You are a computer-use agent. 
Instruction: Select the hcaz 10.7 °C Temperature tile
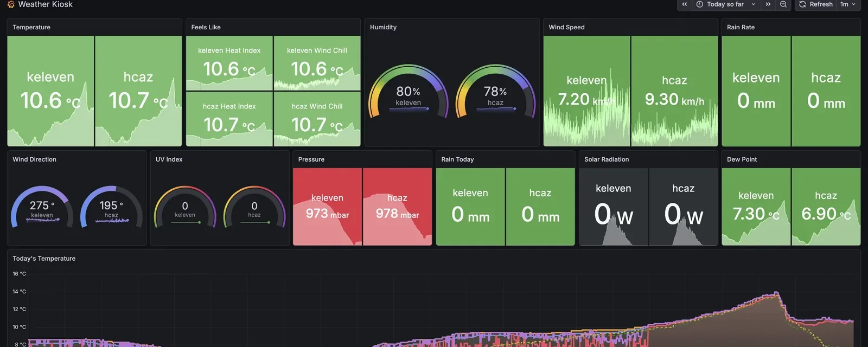(138, 91)
